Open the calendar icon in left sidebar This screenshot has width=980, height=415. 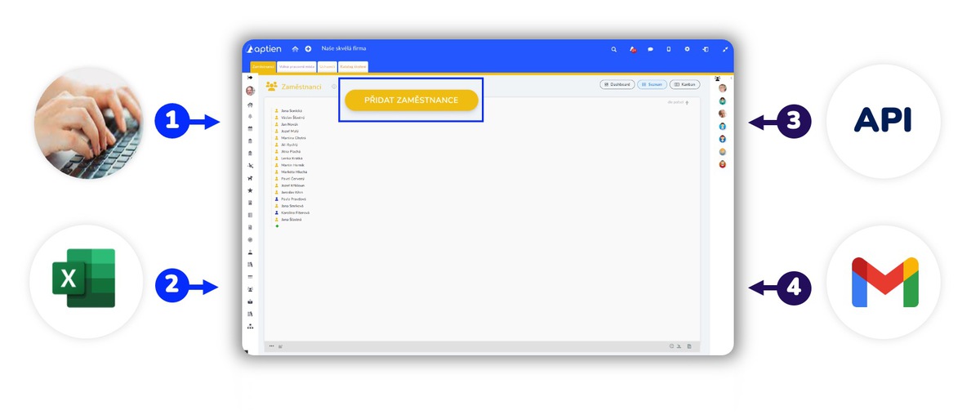[250, 129]
